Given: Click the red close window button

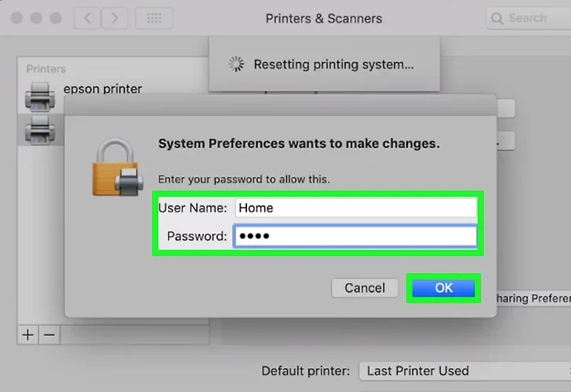Looking at the screenshot, I should pos(16,18).
